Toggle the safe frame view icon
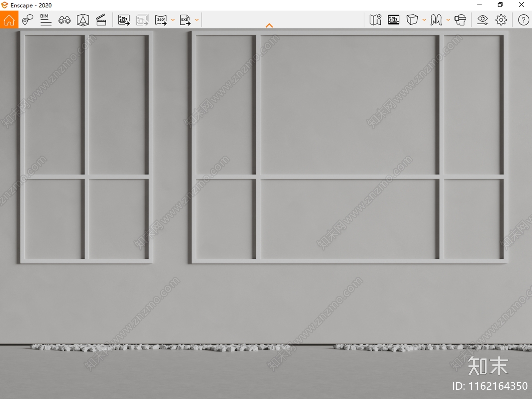Viewport: 532px width, 399px height. point(83,20)
